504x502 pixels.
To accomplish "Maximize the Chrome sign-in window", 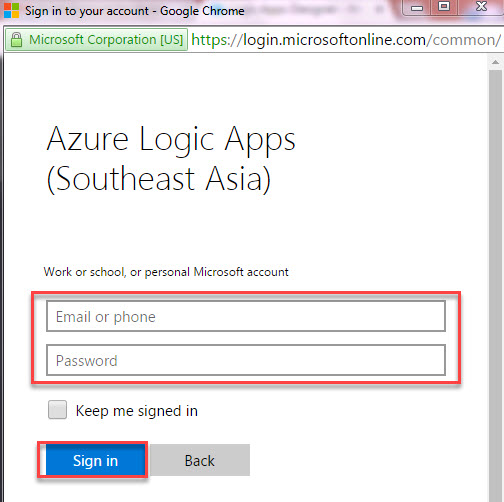I will click(x=444, y=7).
